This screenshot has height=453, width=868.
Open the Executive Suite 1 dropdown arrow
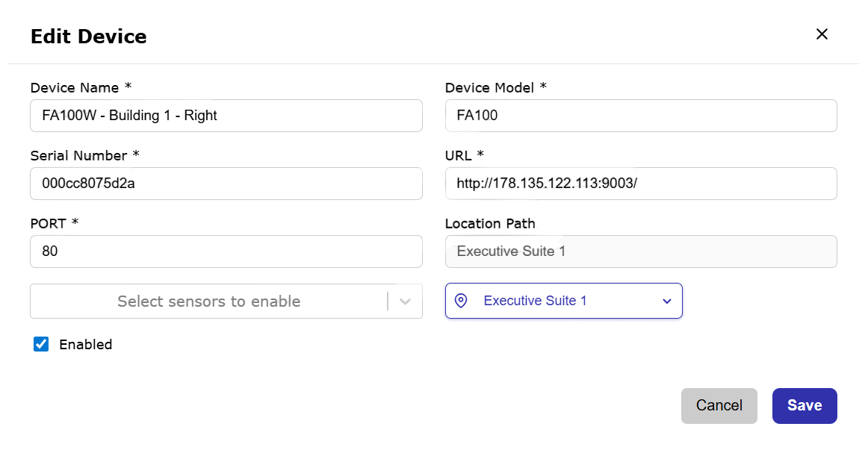pos(666,302)
